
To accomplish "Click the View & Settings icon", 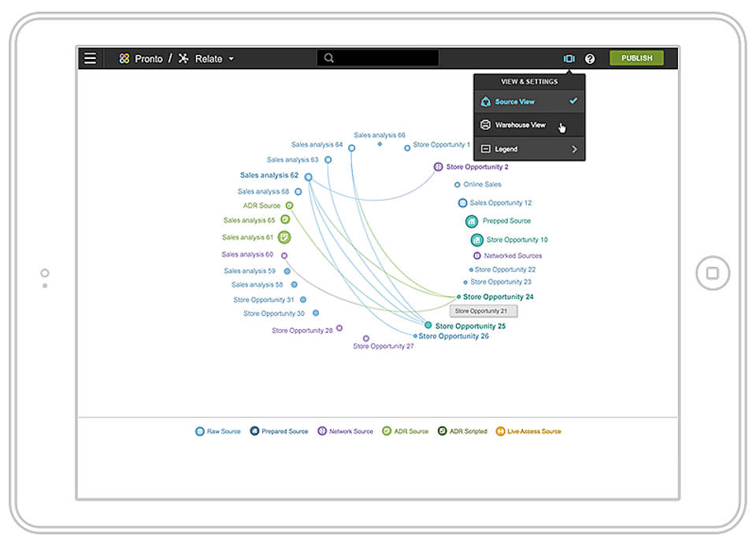I will [569, 58].
